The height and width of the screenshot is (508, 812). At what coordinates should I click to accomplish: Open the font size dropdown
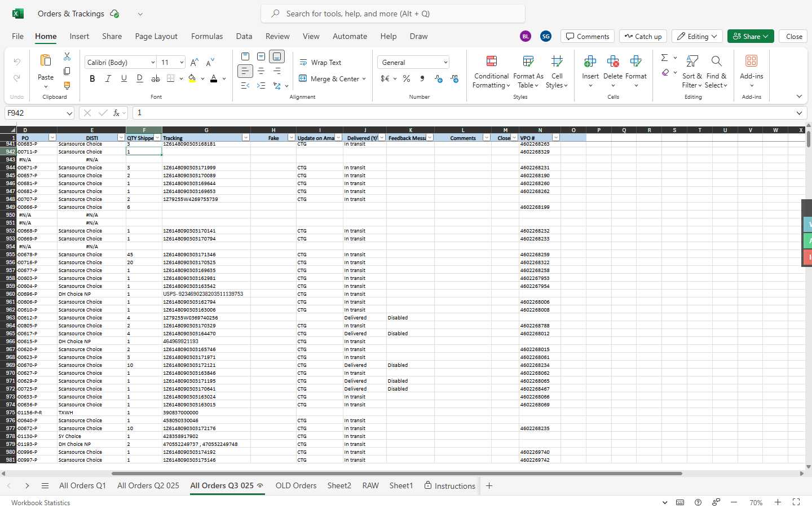(182, 62)
